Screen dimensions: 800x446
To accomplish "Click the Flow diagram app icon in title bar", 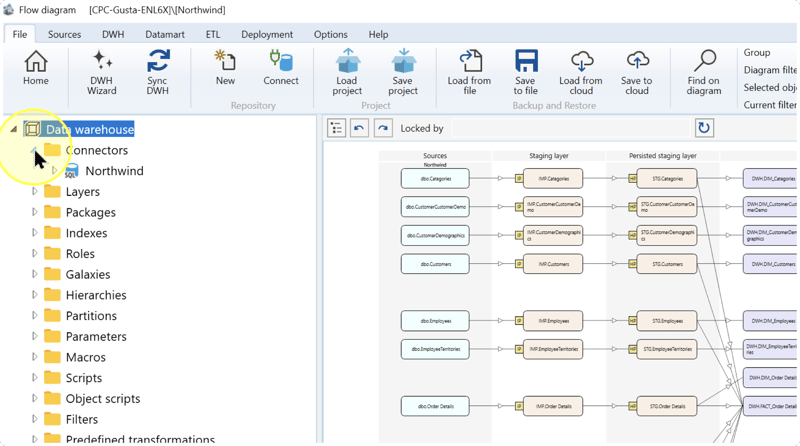I will coord(9,10).
